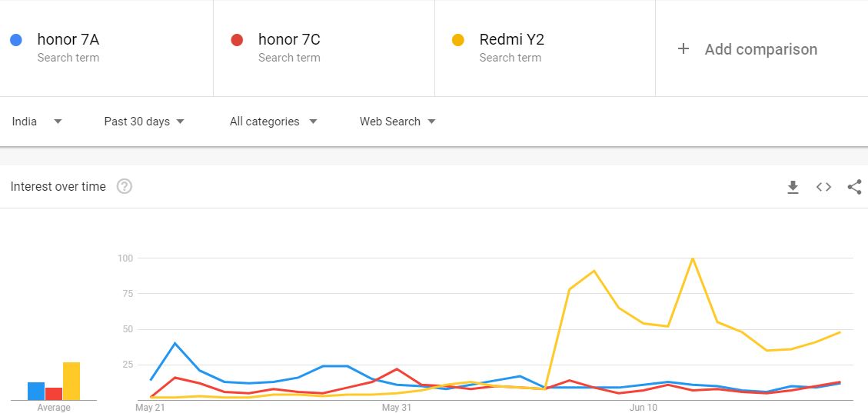Click the Redmi Y2 peak at 100

pyautogui.click(x=693, y=258)
